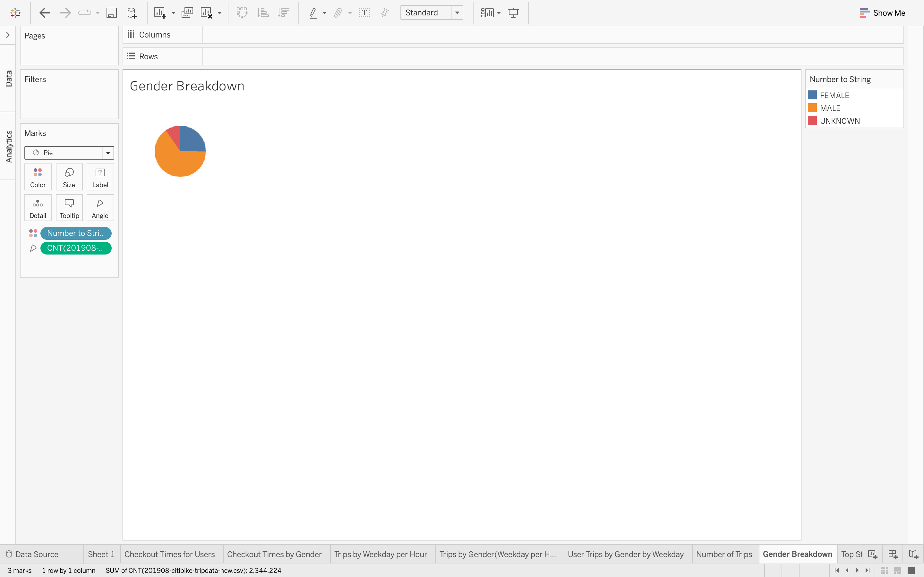Toggle the Fix axes pin icon

point(384,13)
